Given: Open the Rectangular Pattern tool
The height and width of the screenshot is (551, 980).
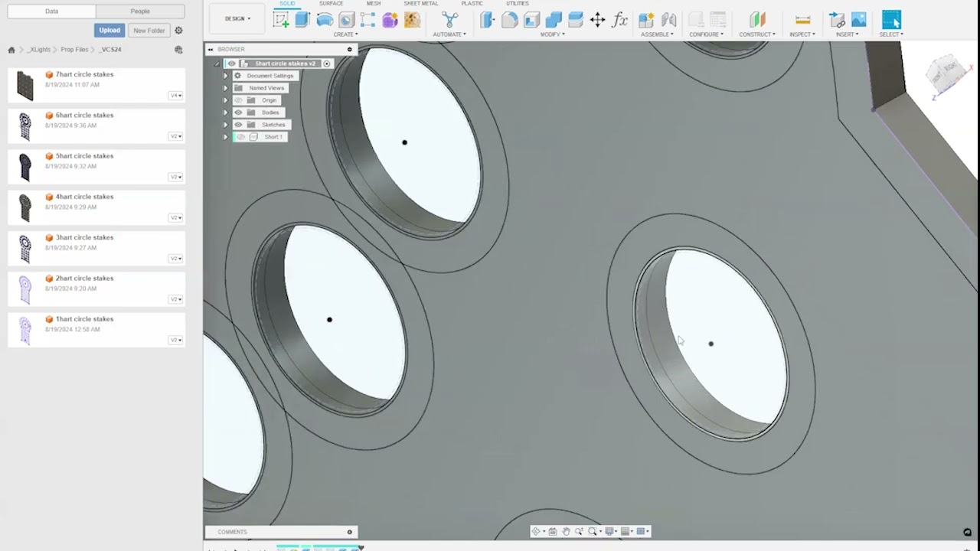Looking at the screenshot, I should tap(368, 20).
